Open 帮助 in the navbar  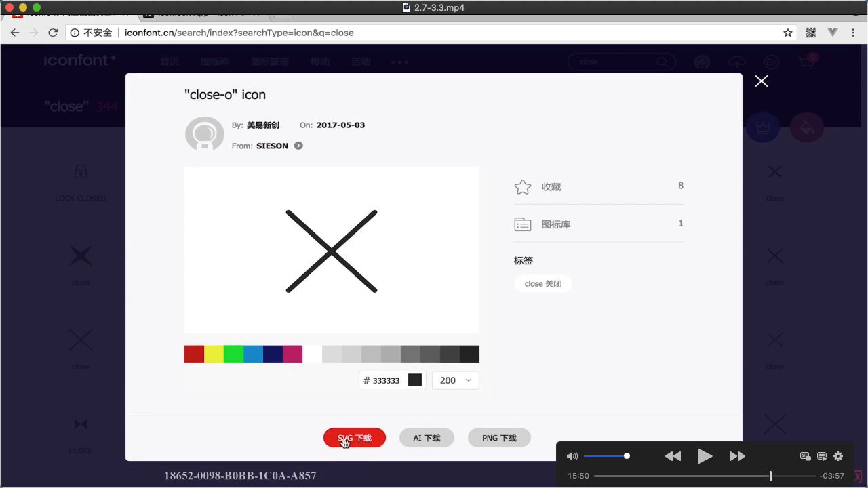coord(319,62)
